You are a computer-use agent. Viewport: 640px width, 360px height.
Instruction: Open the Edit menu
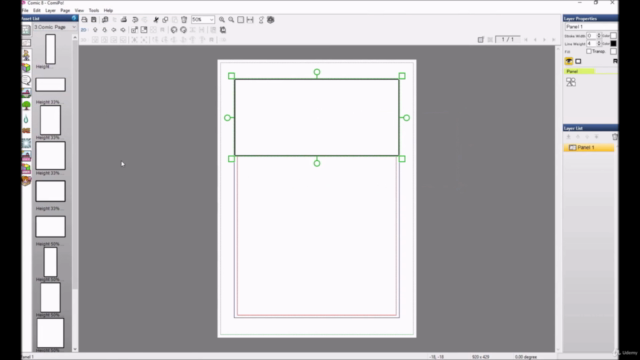[x=37, y=10]
